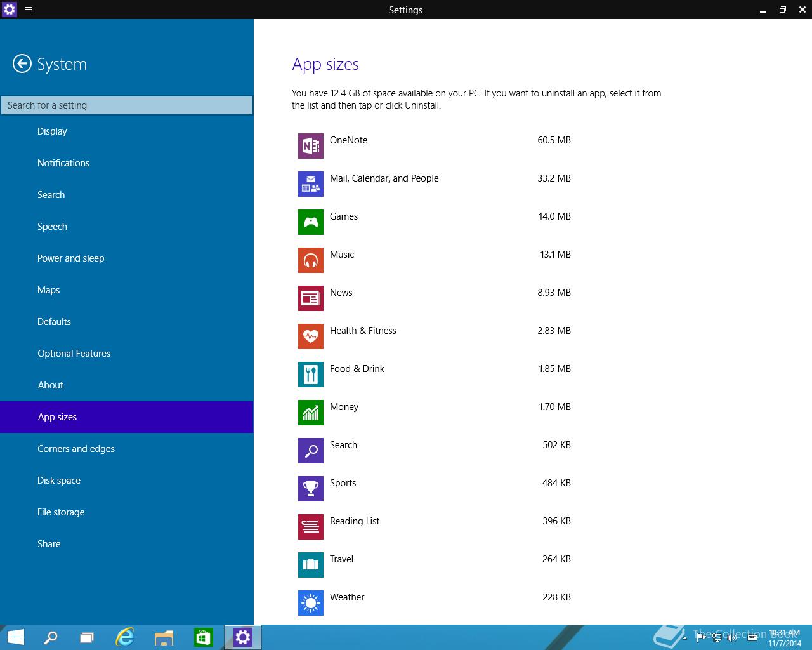Go back using the System back arrow
Viewport: 812px width, 650px height.
(22, 63)
